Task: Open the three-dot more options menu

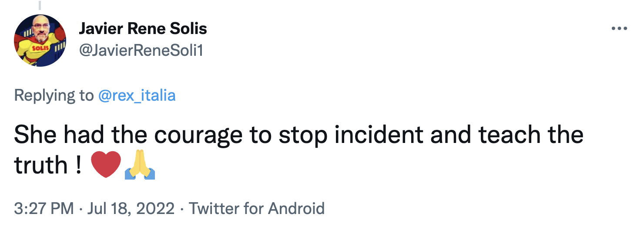Action: tap(619, 29)
